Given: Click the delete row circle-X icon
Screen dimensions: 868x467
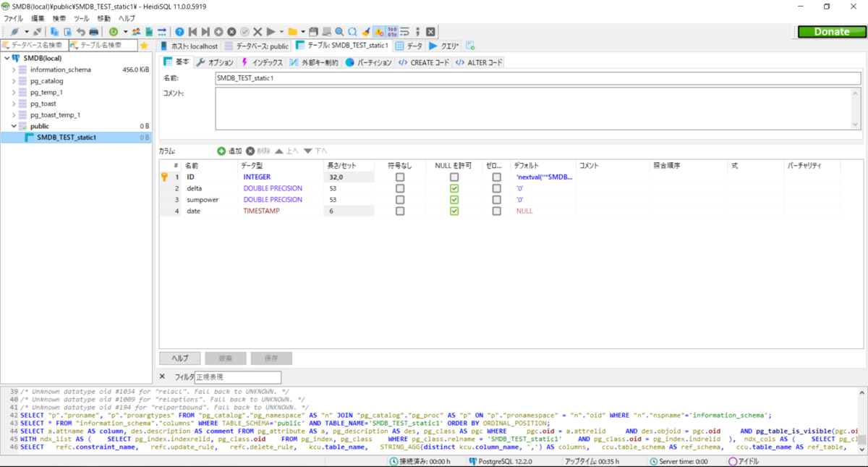Looking at the screenshot, I should click(231, 32).
